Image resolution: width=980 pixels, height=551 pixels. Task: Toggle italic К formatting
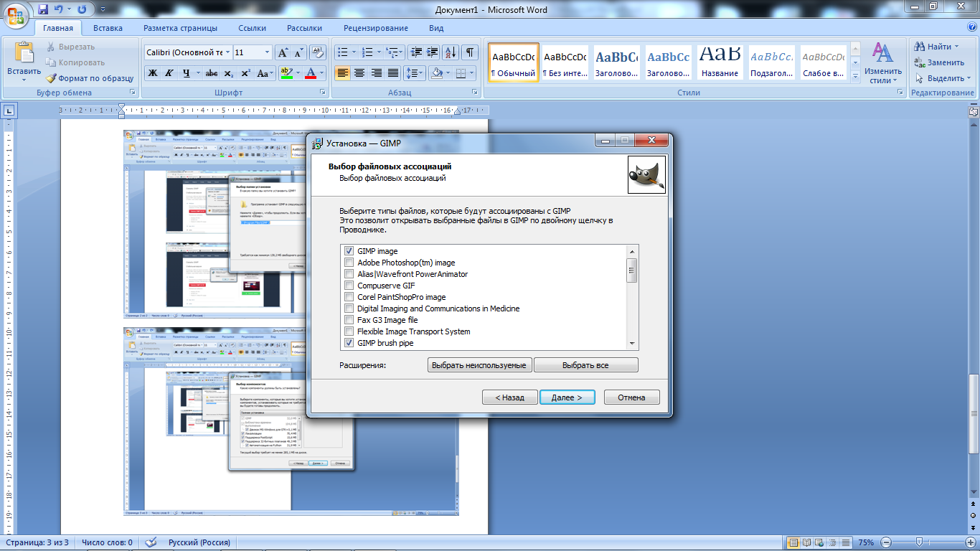pyautogui.click(x=169, y=73)
